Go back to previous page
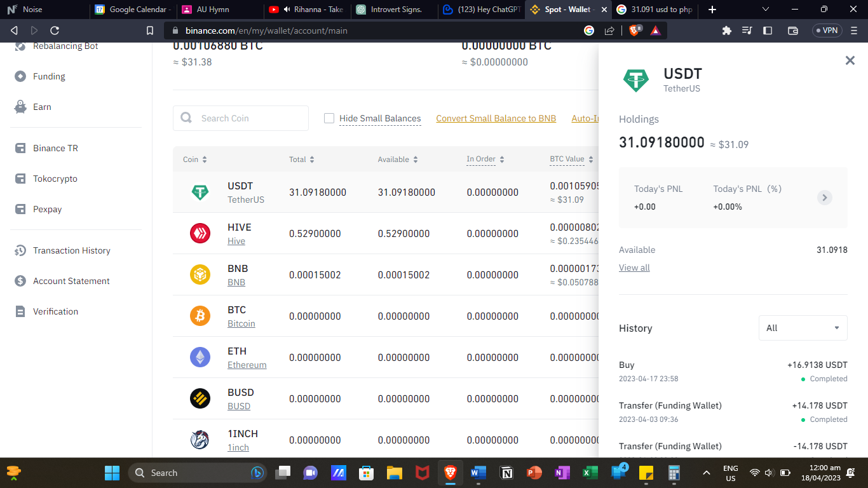Image resolution: width=868 pixels, height=488 pixels. point(14,30)
